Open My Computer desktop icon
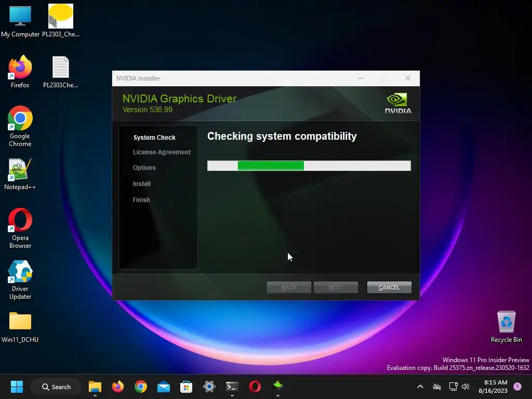532x399 pixels. pos(20,20)
